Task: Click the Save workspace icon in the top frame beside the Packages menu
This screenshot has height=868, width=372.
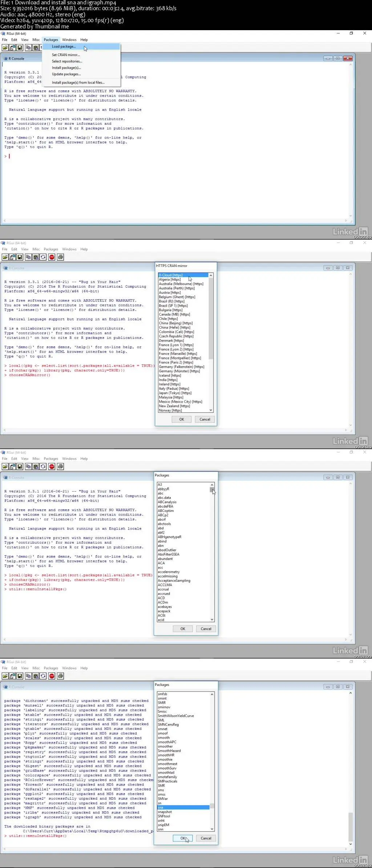Action: tap(20, 48)
